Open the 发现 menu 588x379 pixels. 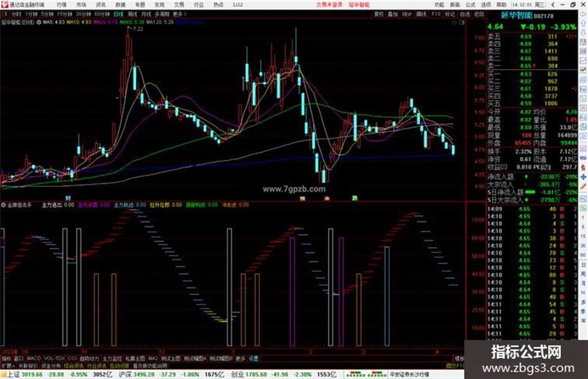(159, 5)
